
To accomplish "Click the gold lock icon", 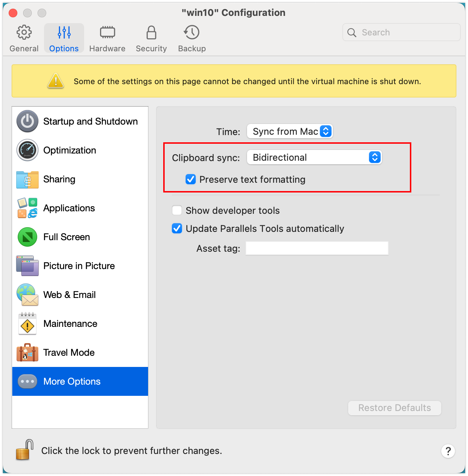I will 25,450.
